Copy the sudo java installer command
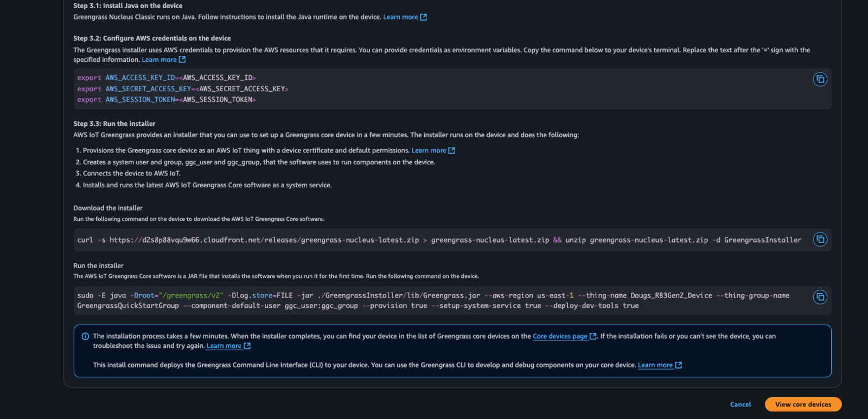868x419 pixels. tap(820, 297)
